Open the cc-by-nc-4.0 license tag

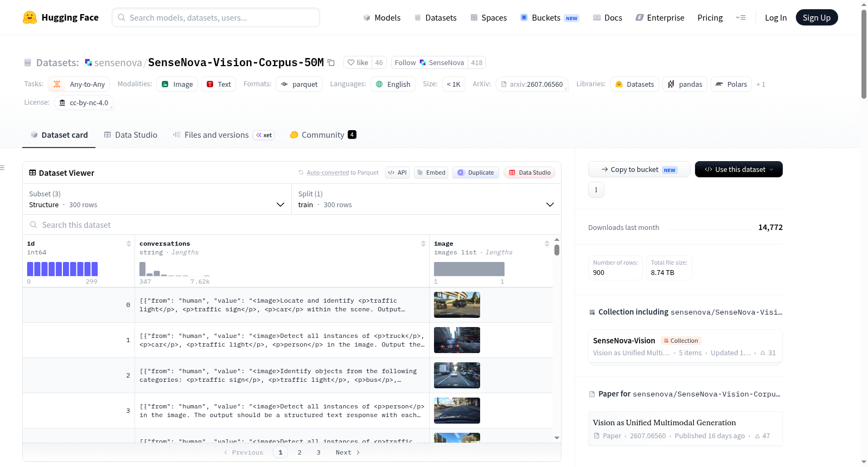(x=84, y=103)
